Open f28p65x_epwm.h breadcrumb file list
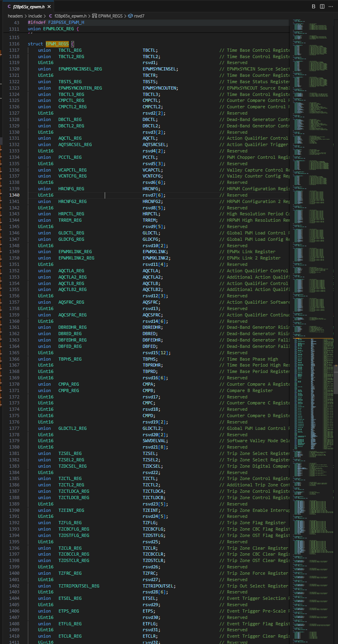This screenshot has width=338, height=644. pos(70,16)
